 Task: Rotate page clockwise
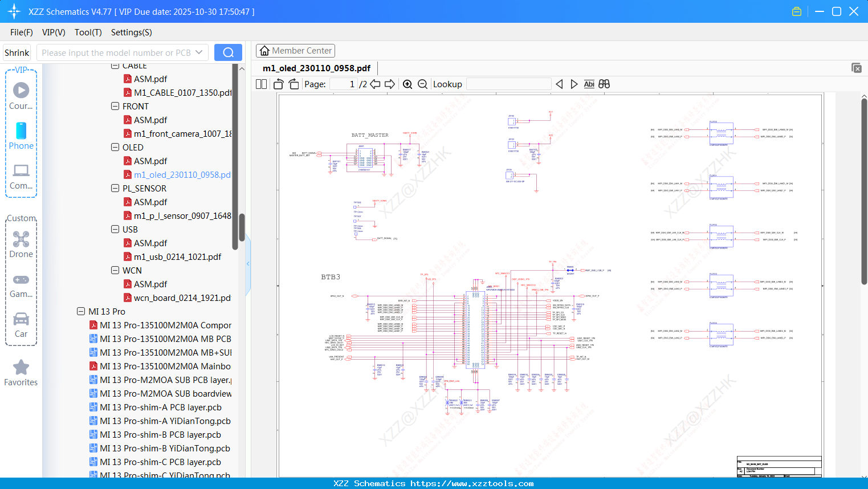pos(294,84)
